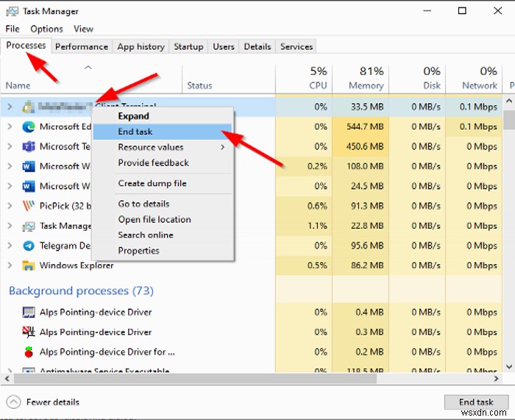Sort by the Network column header
This screenshot has width=515, height=420.
[474, 79]
